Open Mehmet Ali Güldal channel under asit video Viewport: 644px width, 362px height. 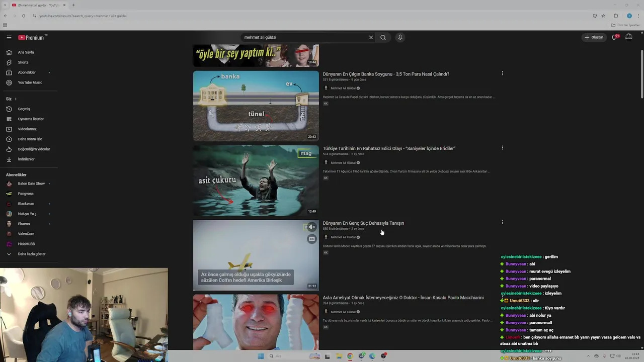(343, 162)
